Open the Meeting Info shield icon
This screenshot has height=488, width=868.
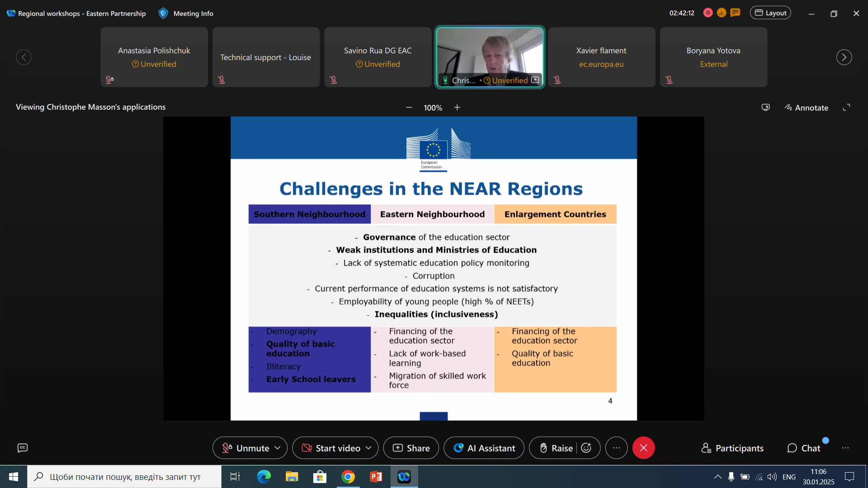coord(163,13)
